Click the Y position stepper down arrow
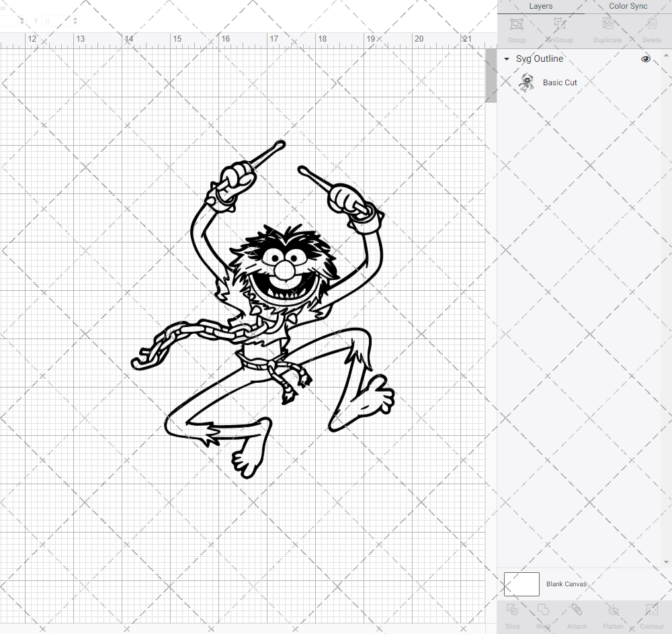This screenshot has width=672, height=634. [74, 24]
